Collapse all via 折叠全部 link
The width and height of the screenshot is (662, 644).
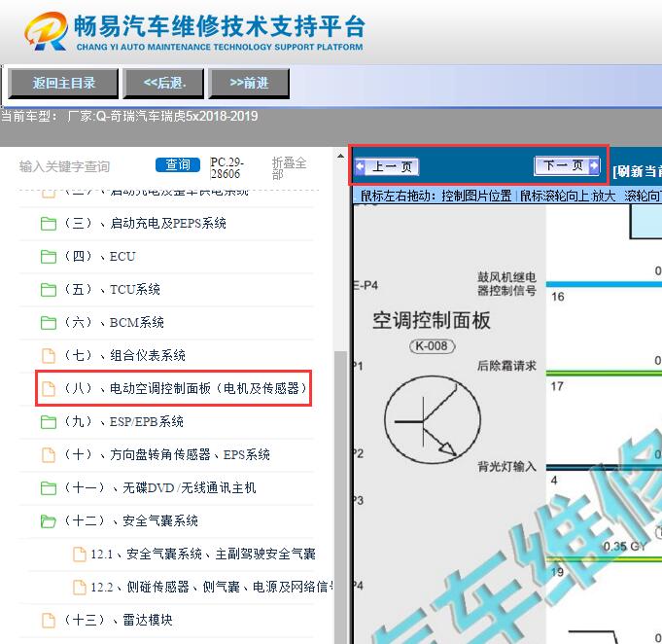pos(289,168)
